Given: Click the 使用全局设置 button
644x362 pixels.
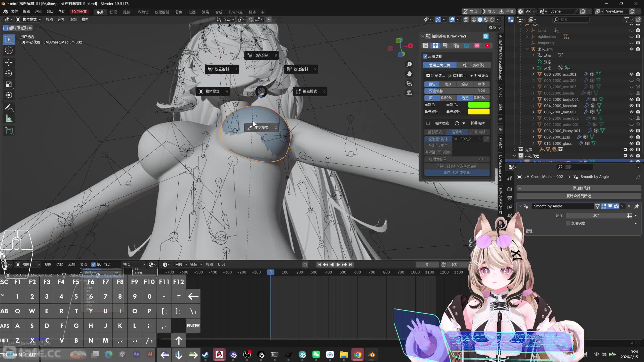Looking at the screenshot, I should (440, 65).
